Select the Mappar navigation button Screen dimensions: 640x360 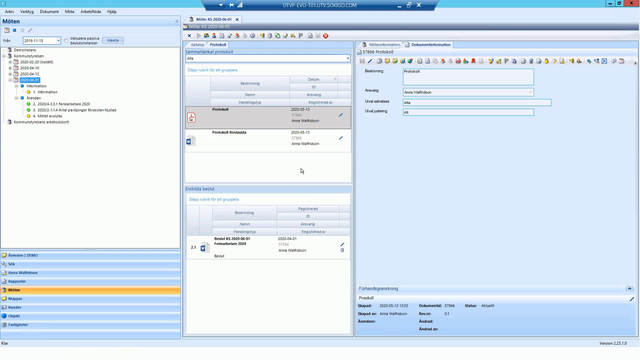pos(90,299)
